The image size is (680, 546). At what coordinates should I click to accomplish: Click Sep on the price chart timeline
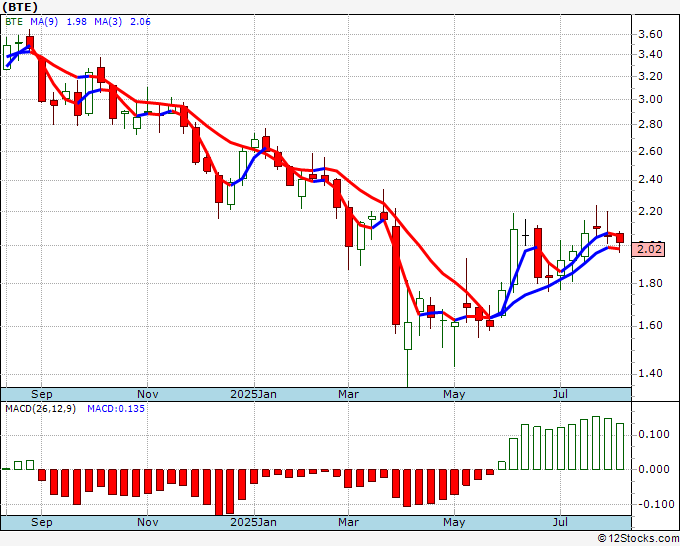42,394
